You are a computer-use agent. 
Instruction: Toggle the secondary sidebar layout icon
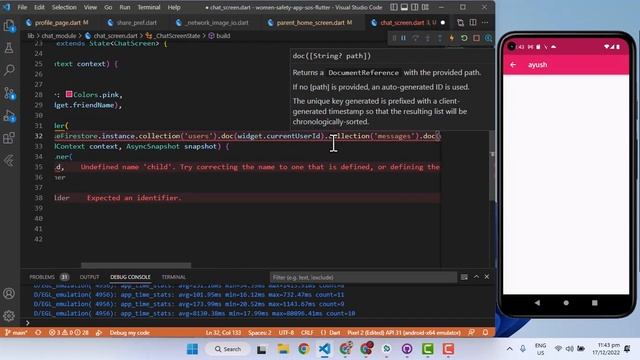tap(415, 7)
